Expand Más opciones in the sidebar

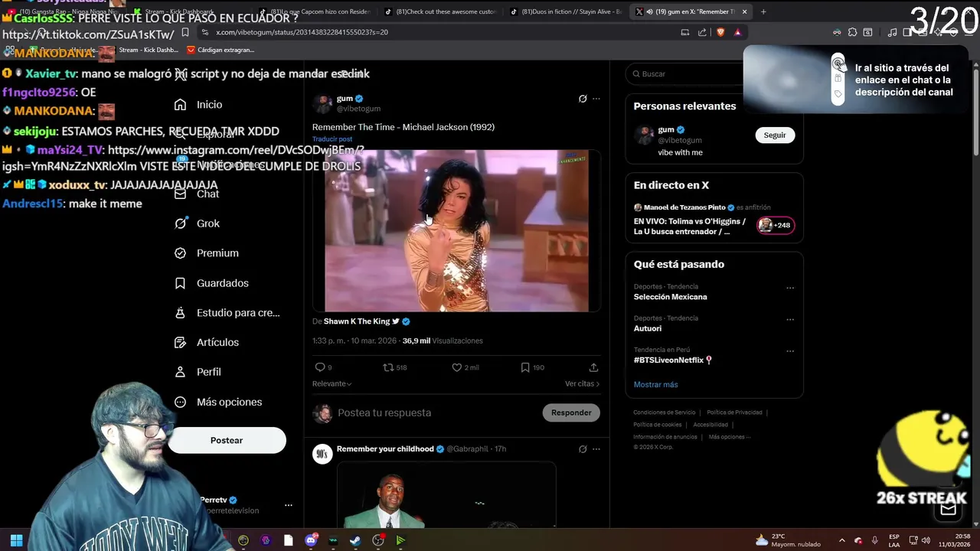[x=218, y=403]
